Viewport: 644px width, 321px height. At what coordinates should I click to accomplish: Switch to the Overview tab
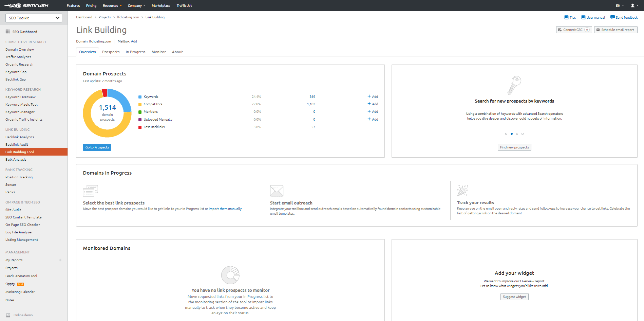pyautogui.click(x=88, y=52)
